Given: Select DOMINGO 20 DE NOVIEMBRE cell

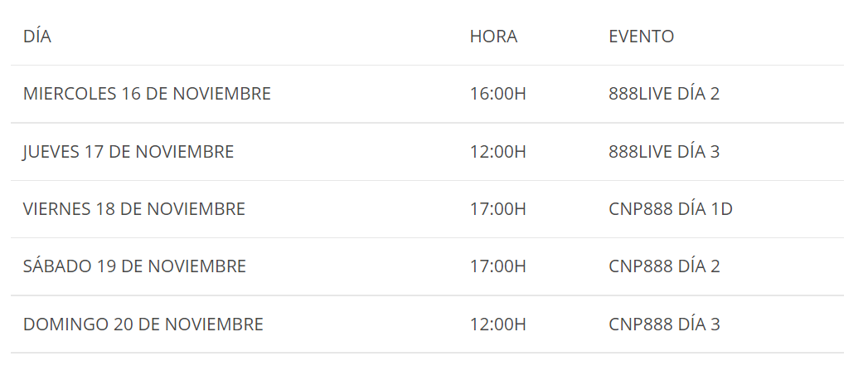Looking at the screenshot, I should pos(143,324).
